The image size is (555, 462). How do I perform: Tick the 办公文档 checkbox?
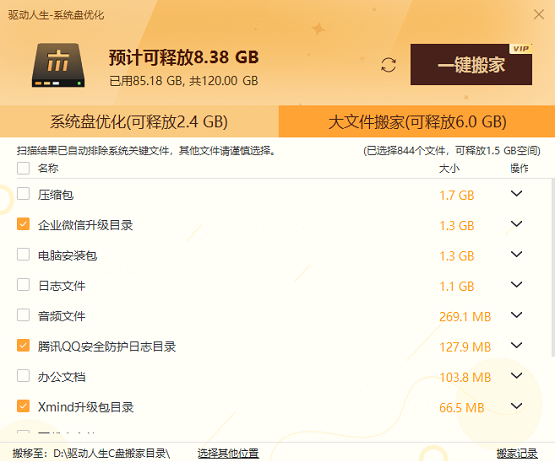(23, 376)
